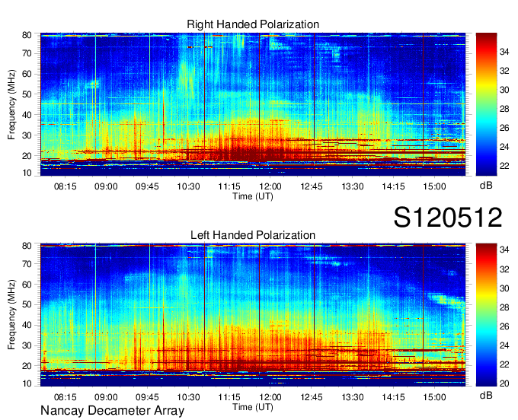
Task: Click the 34 value on the left-handed colorbar
Action: (504, 250)
